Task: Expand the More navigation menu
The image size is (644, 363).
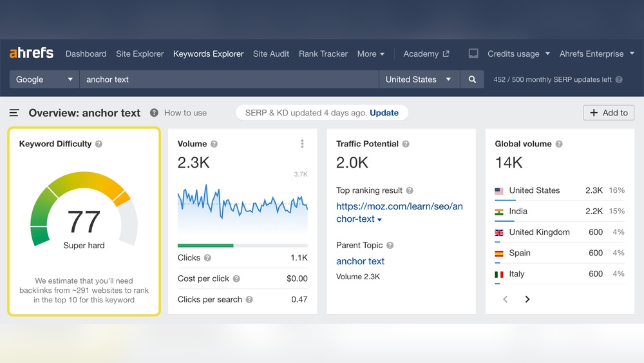Action: 371,54
